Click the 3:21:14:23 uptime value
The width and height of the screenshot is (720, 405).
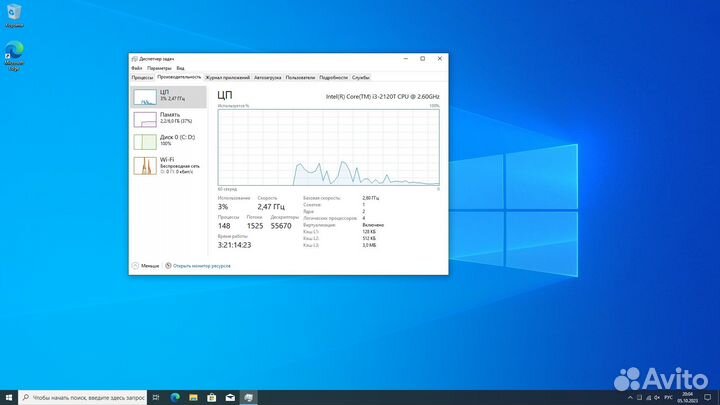(234, 245)
